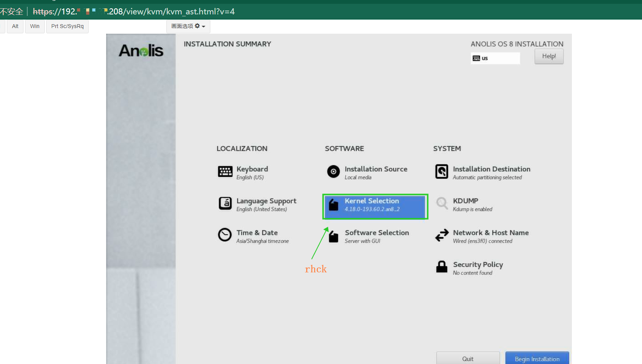Send the Win key from the toolbar
Image resolution: width=642 pixels, height=364 pixels.
(35, 26)
